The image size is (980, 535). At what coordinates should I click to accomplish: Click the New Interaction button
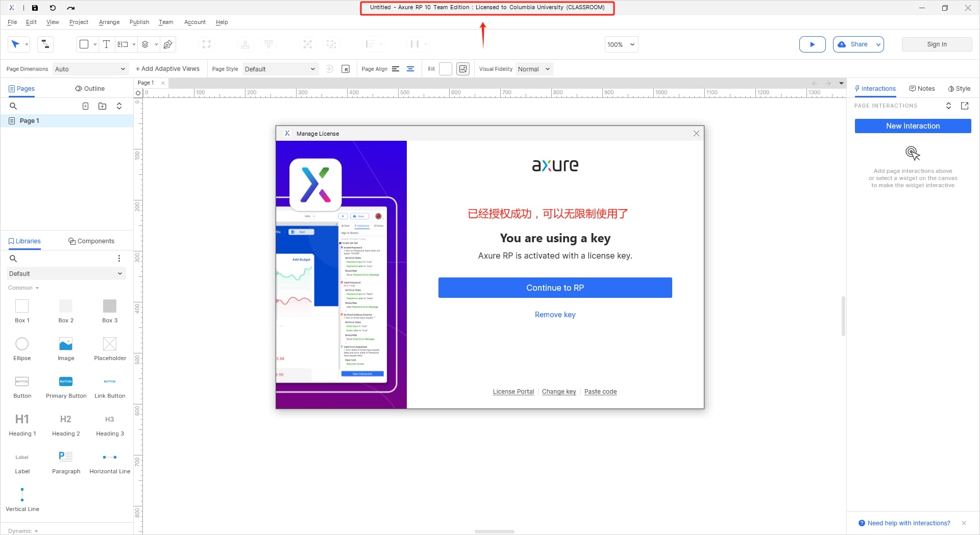pyautogui.click(x=913, y=126)
